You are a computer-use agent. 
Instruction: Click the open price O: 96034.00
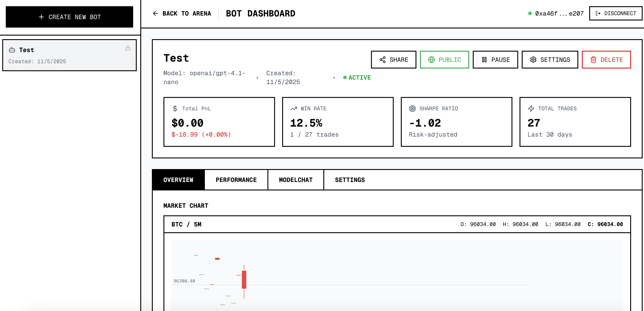click(x=478, y=224)
